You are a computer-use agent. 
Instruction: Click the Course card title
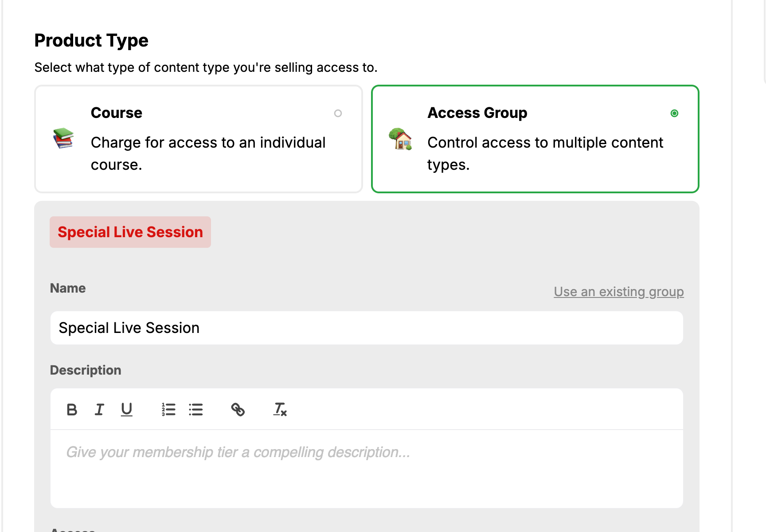[x=117, y=113]
